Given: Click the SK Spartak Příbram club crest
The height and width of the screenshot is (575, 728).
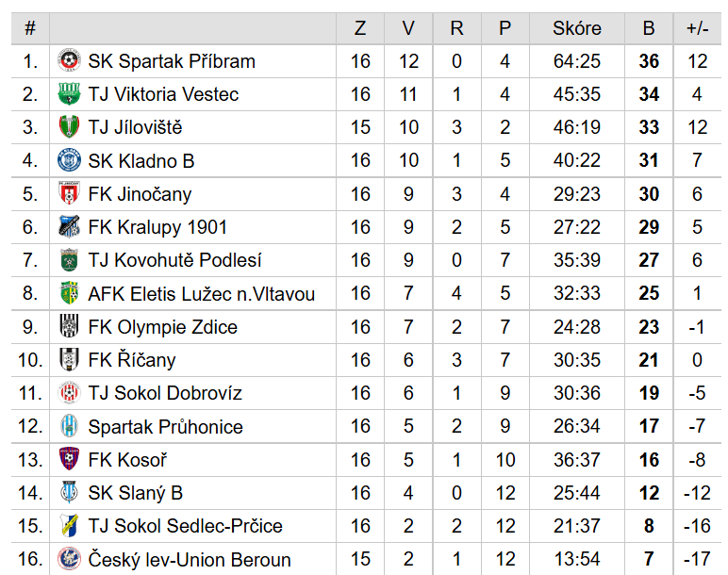Looking at the screenshot, I should coord(69,60).
